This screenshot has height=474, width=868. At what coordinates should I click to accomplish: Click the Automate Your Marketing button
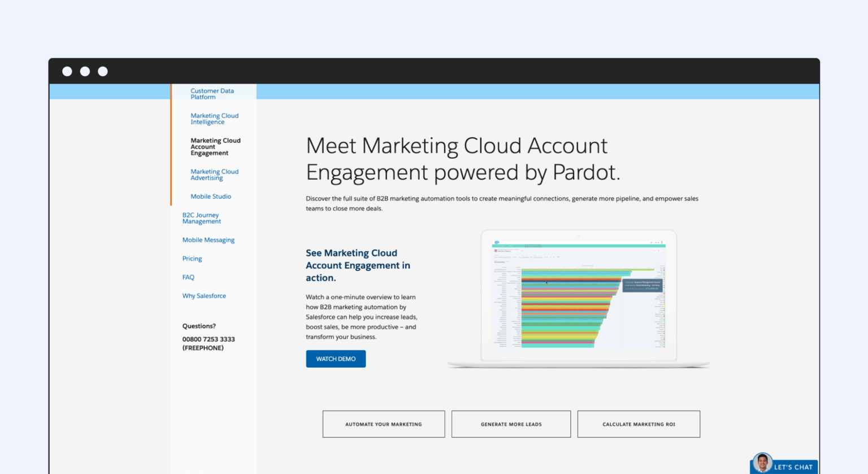(384, 424)
